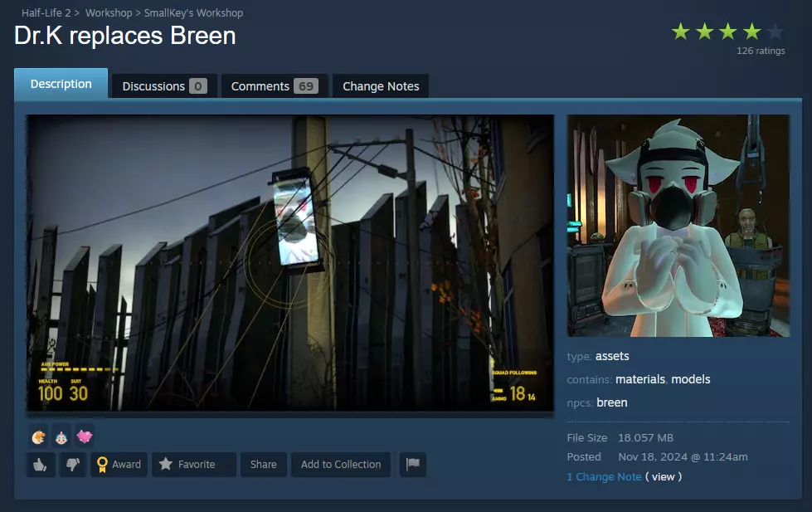Click the clown award emoji icon

(61, 437)
